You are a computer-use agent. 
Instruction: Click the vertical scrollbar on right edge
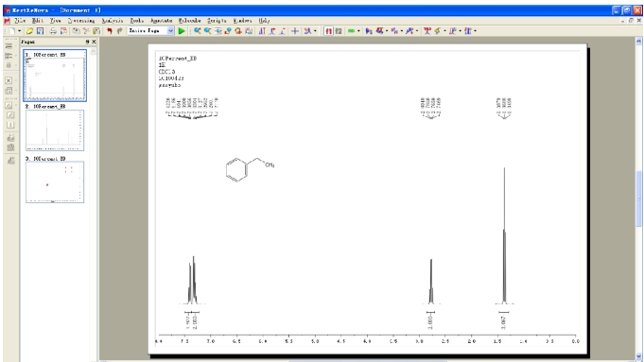coord(638,198)
